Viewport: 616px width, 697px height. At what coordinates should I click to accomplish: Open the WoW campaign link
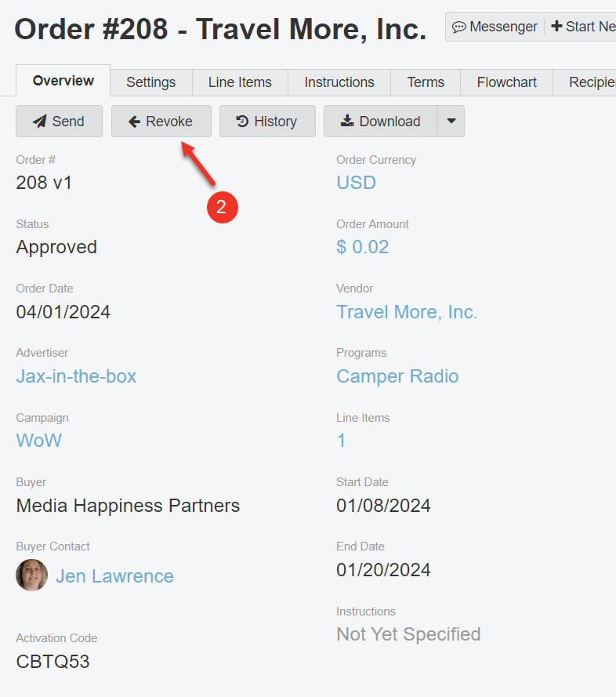[x=39, y=441]
